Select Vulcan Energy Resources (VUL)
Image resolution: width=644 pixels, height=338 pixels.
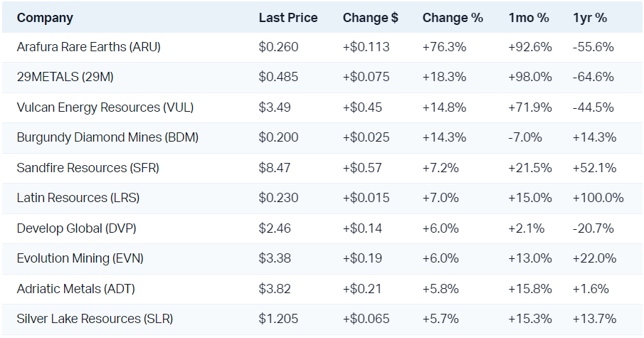point(105,107)
